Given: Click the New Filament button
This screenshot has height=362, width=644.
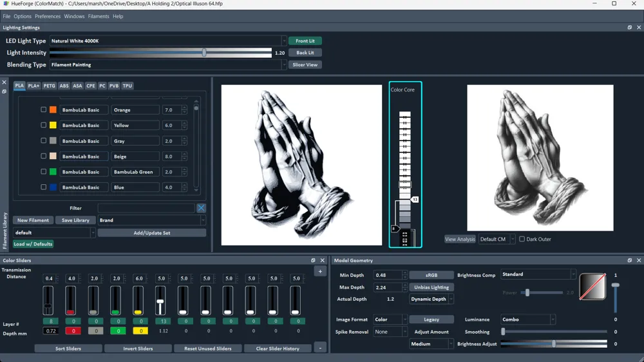Looking at the screenshot, I should pos(33,220).
